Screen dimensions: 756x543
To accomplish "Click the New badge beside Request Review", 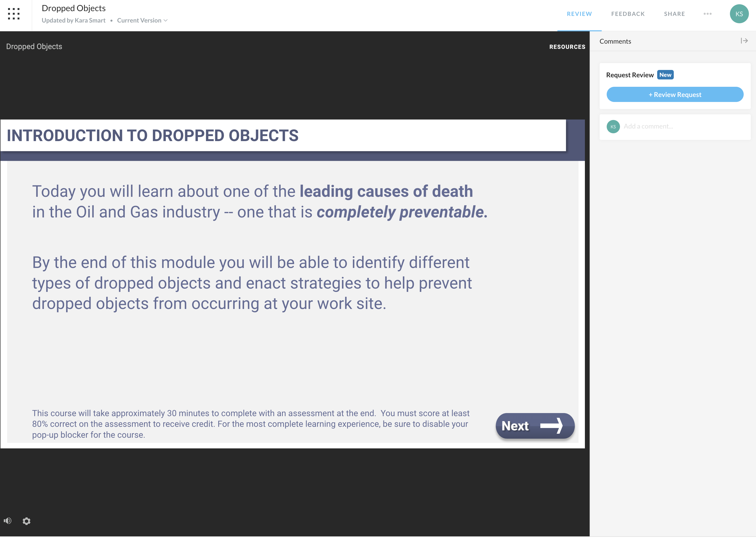I will click(x=665, y=75).
